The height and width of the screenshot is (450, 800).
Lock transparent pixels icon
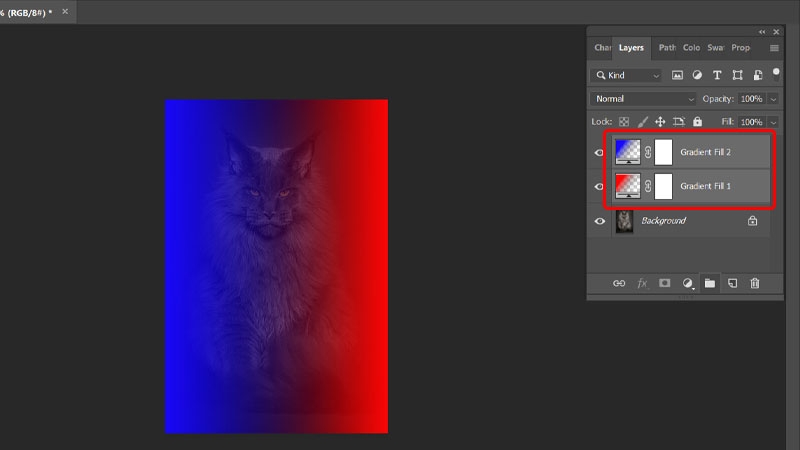[x=624, y=122]
